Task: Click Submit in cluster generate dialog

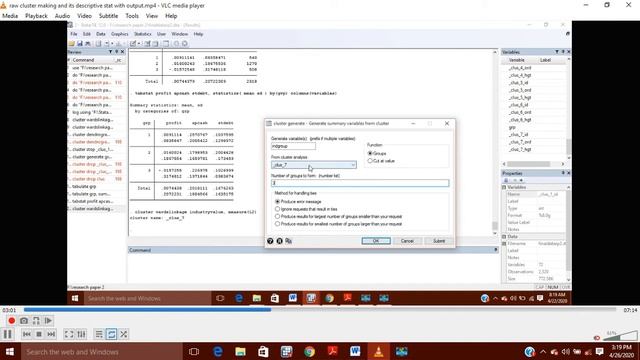Action: point(439,241)
